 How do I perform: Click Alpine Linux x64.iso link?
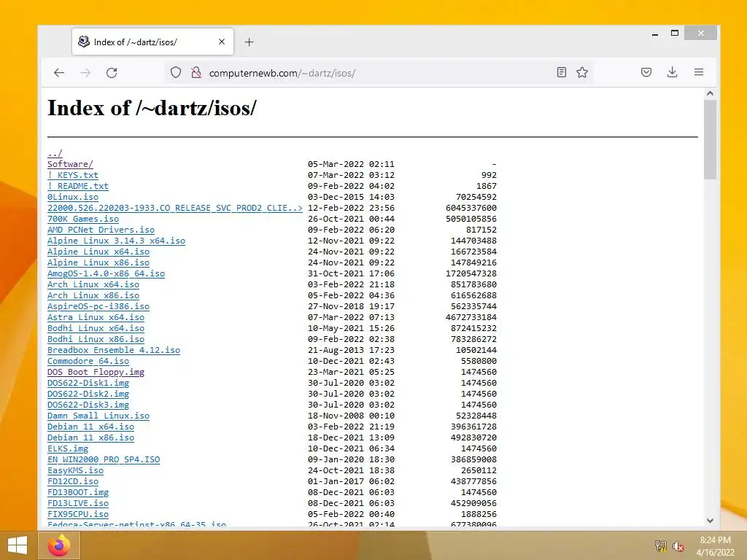point(98,252)
